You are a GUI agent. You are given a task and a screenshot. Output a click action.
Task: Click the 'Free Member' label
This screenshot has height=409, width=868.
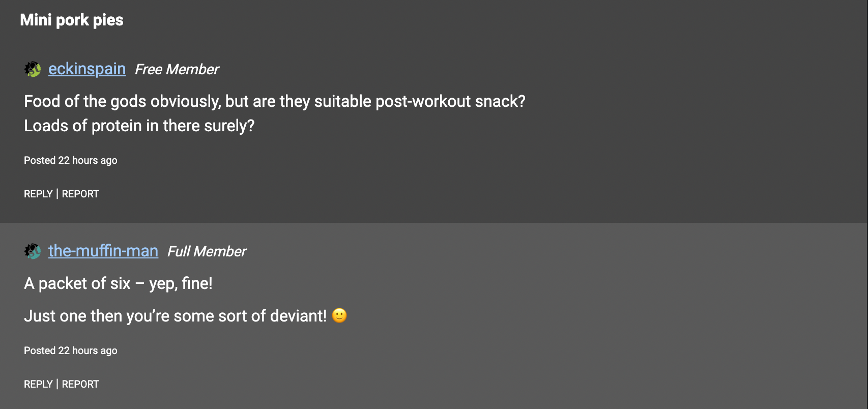coord(177,69)
